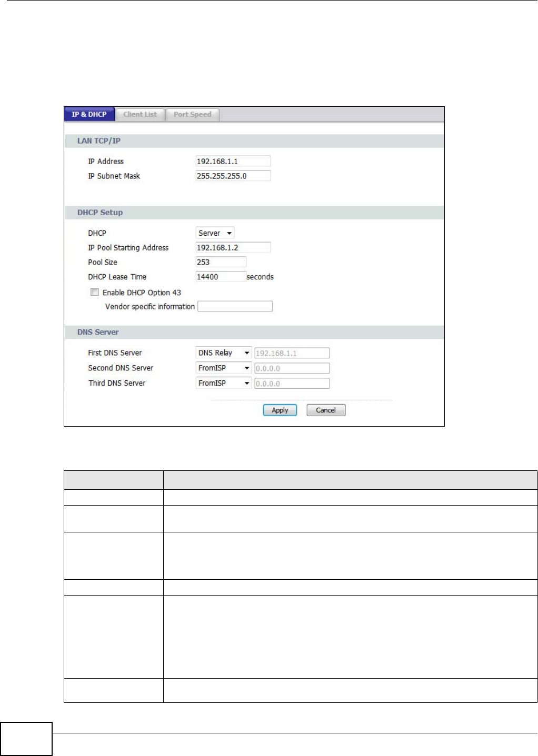Click the 'Vendor specific information' label

point(150,306)
